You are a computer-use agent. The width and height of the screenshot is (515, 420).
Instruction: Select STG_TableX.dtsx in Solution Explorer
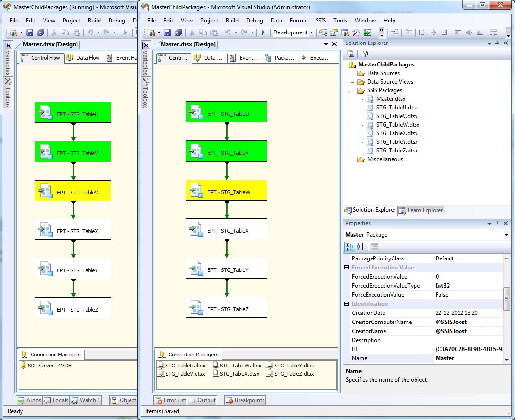click(x=397, y=133)
